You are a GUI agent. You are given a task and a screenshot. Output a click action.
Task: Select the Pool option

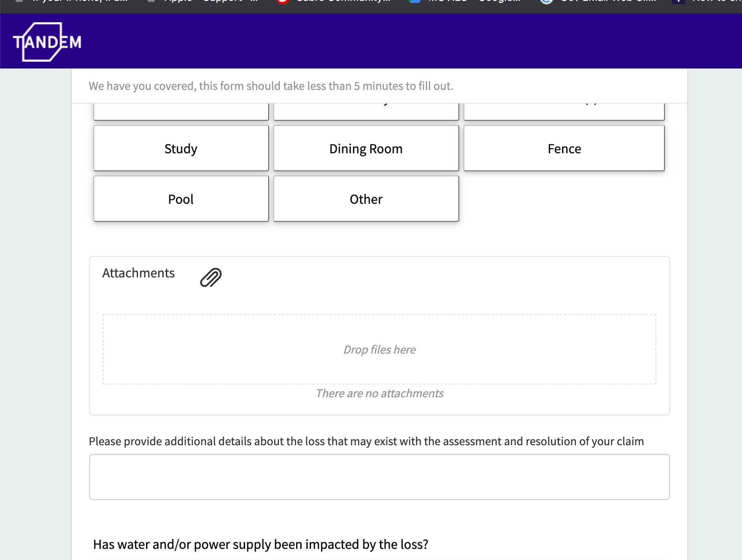coord(180,199)
